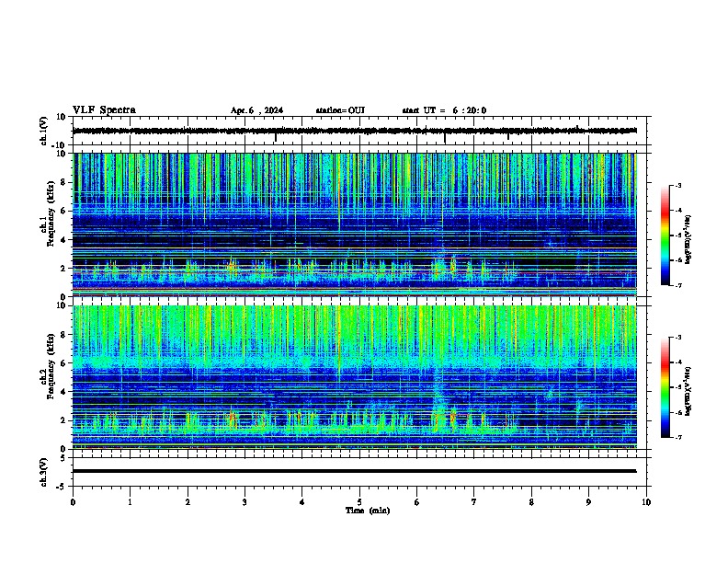Click the ch.1 spectrogram color scale bar
Screen dimensions: 728x563
click(x=665, y=236)
